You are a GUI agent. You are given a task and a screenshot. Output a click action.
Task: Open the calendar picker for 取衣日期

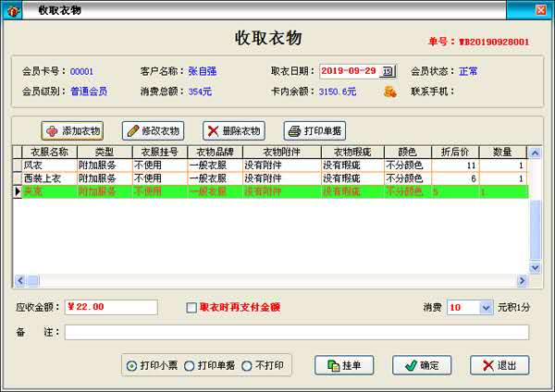click(x=388, y=71)
